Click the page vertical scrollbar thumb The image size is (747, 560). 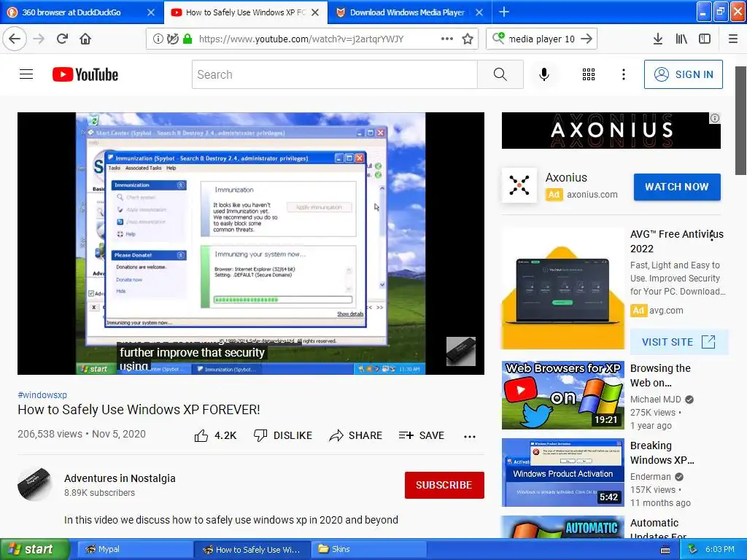point(740,120)
